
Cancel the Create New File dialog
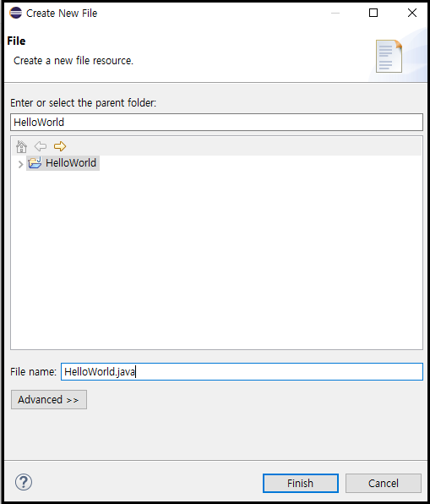(x=384, y=483)
